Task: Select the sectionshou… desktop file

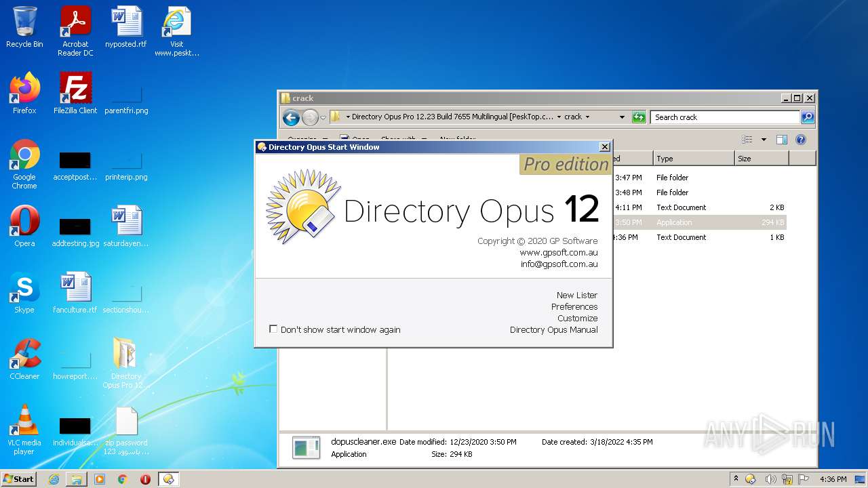Action: (x=126, y=298)
